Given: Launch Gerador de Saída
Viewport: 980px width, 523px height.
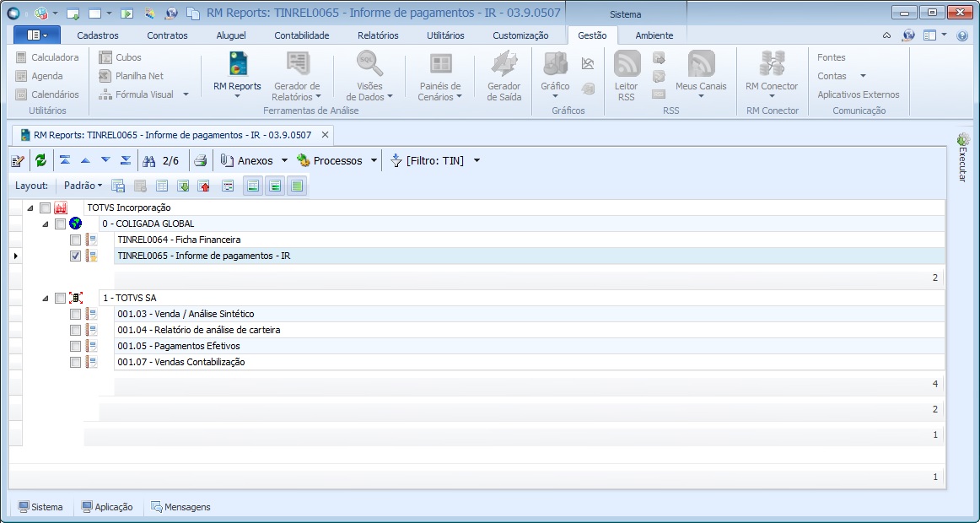Looking at the screenshot, I should tap(503, 75).
